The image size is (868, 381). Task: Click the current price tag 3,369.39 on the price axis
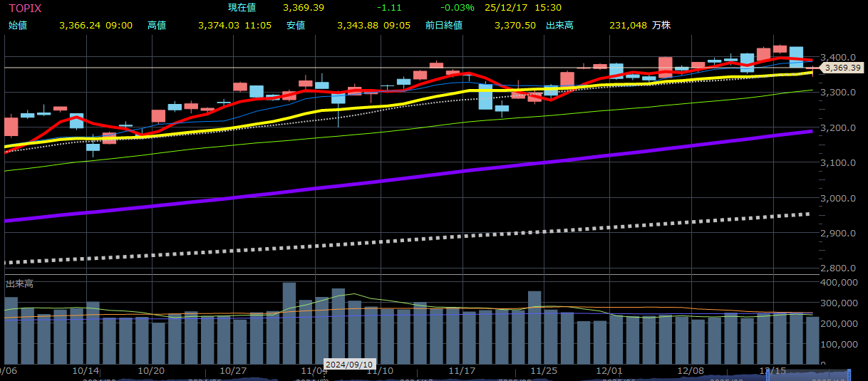pos(843,68)
